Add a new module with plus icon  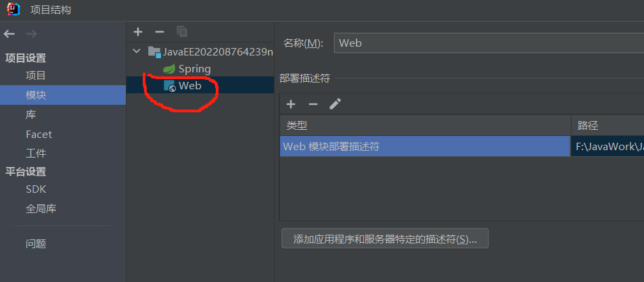(138, 32)
